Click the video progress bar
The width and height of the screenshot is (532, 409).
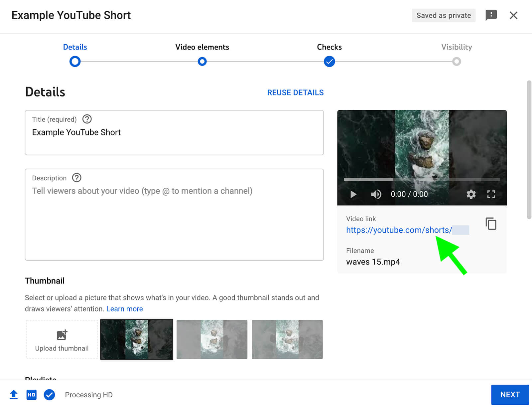click(422, 180)
